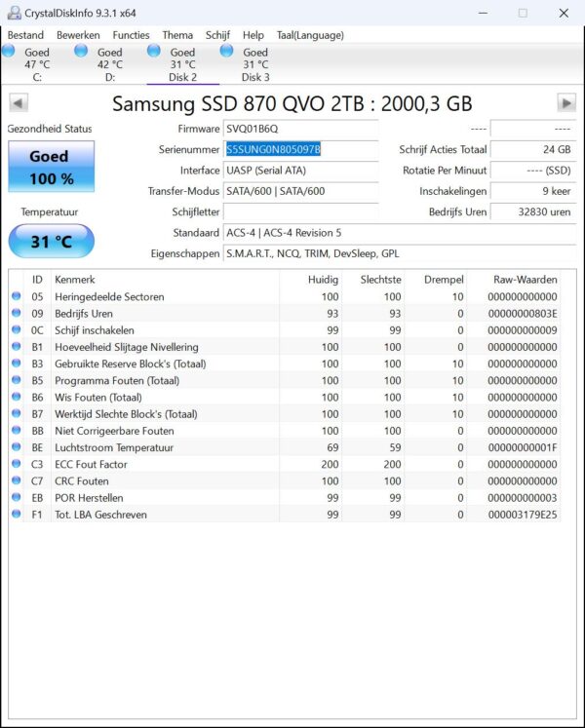Open the Bewerken menu
The width and height of the screenshot is (585, 728).
click(78, 35)
